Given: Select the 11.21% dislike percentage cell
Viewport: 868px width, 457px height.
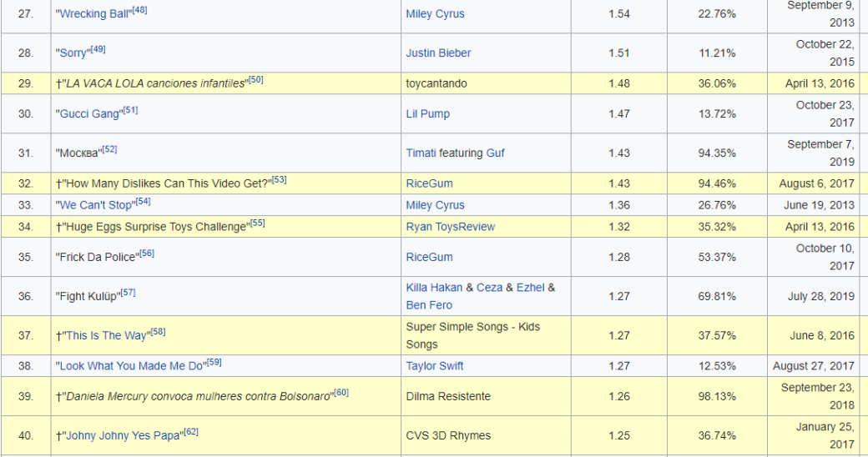Looking at the screenshot, I should click(716, 53).
